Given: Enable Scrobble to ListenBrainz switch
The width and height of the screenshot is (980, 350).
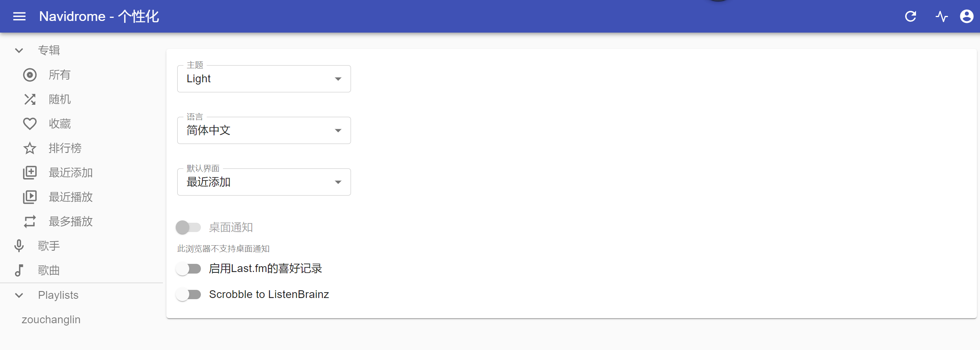Looking at the screenshot, I should (188, 295).
